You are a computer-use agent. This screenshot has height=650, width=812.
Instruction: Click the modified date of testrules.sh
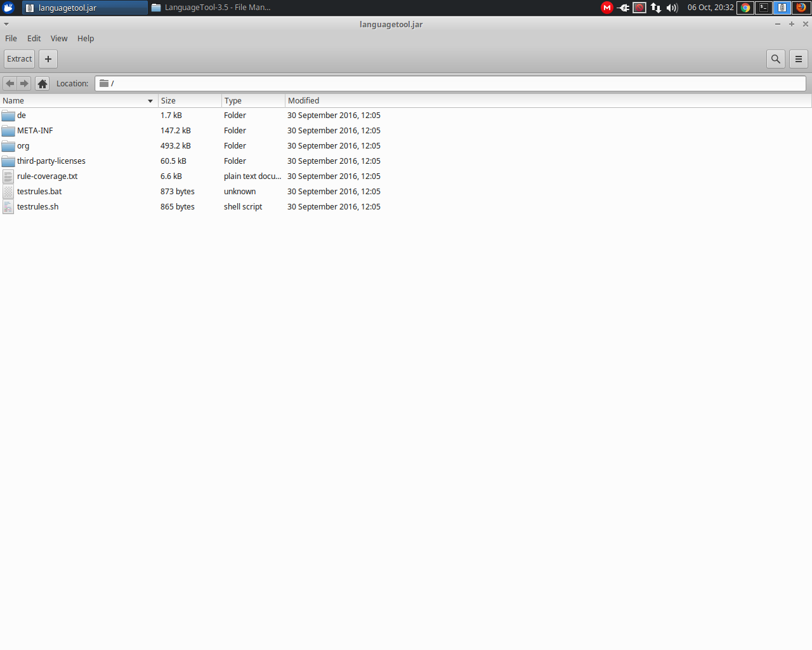click(x=334, y=207)
